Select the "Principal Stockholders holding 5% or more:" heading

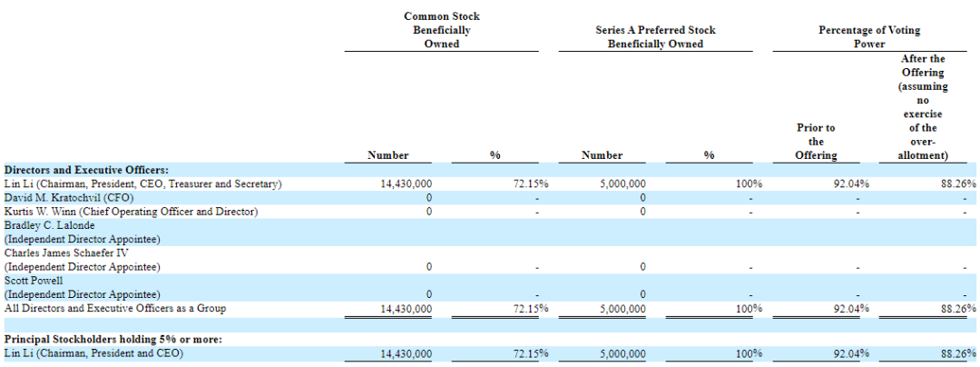[113, 339]
